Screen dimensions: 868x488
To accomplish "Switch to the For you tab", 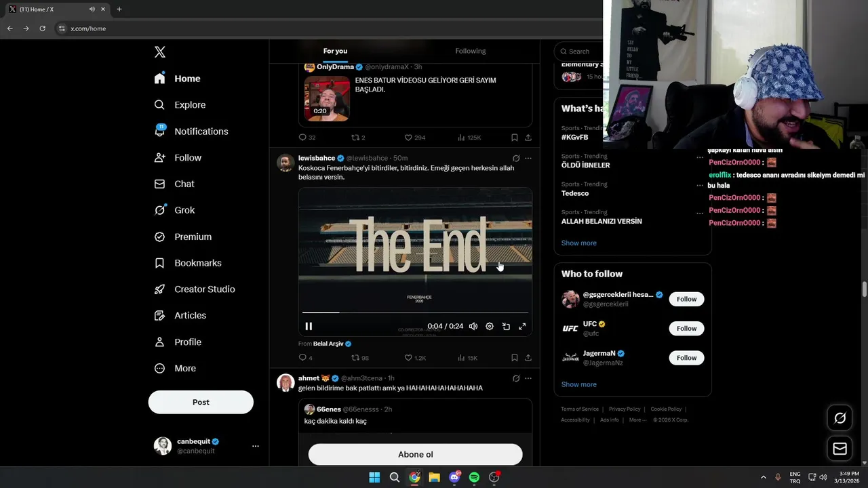I will pos(335,51).
